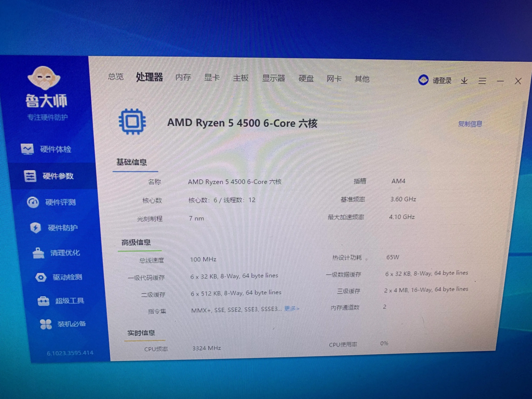Click the 3.60 GHz base frequency value
Viewport: 532px width, 399px height.
tap(403, 199)
